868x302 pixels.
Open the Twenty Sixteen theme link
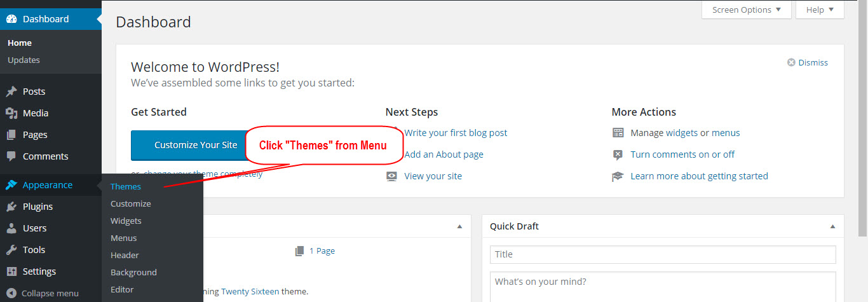coord(250,292)
